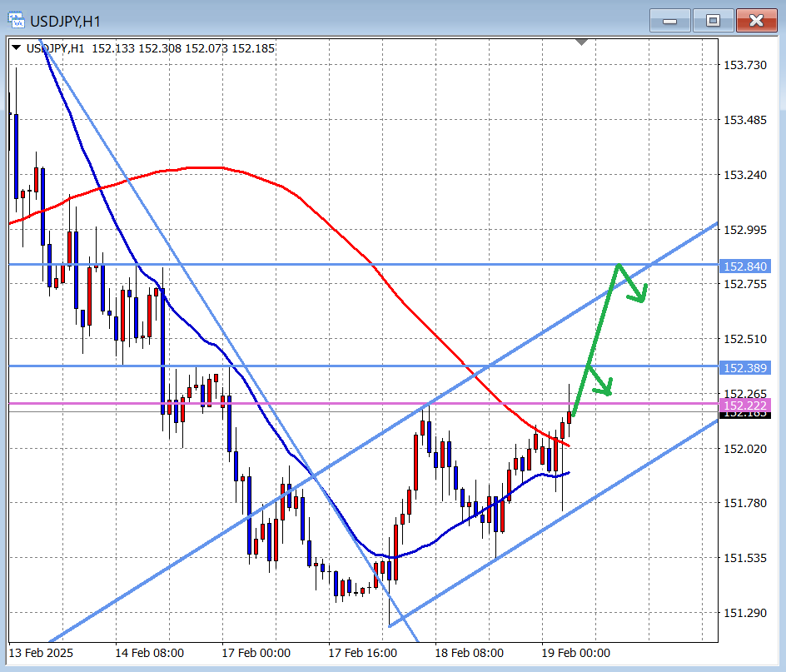The image size is (786, 672).
Task: Close the USDJPY,H1 chart window
Action: [756, 21]
